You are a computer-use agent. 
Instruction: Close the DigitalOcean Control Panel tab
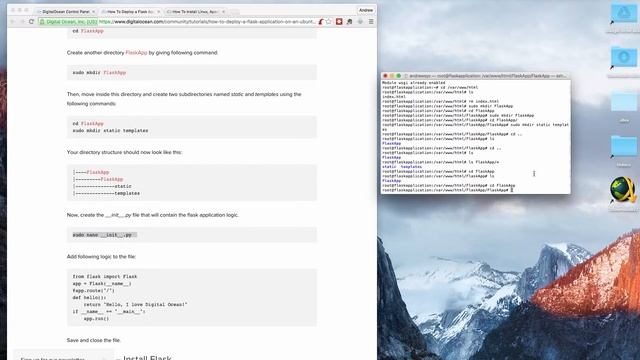(x=93, y=12)
